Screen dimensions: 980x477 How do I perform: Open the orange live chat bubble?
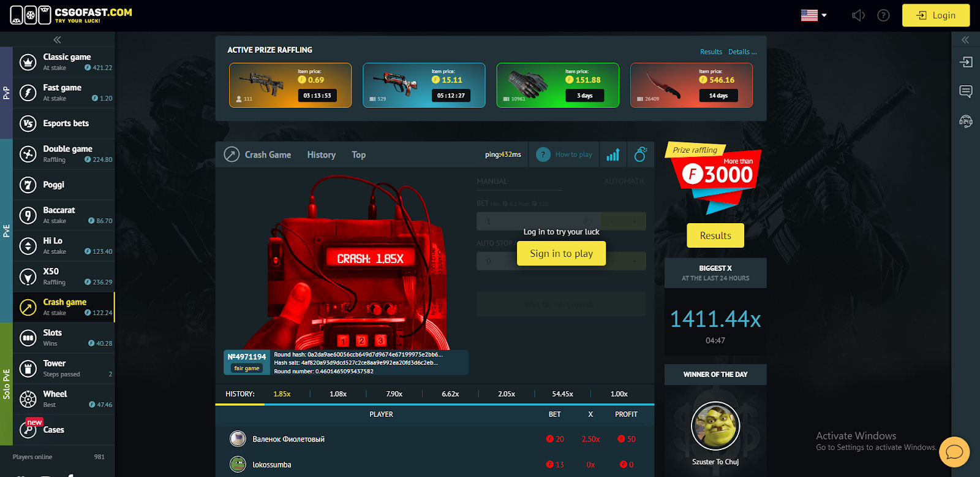point(954,452)
